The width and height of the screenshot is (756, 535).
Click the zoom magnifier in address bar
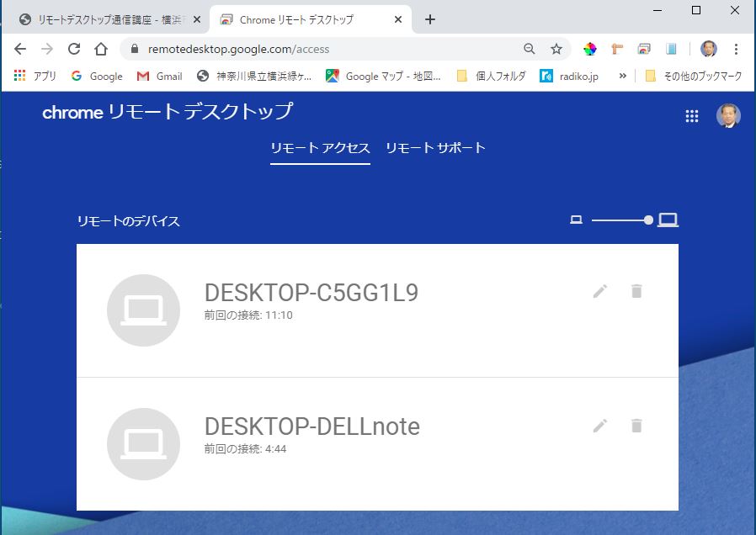[530, 49]
